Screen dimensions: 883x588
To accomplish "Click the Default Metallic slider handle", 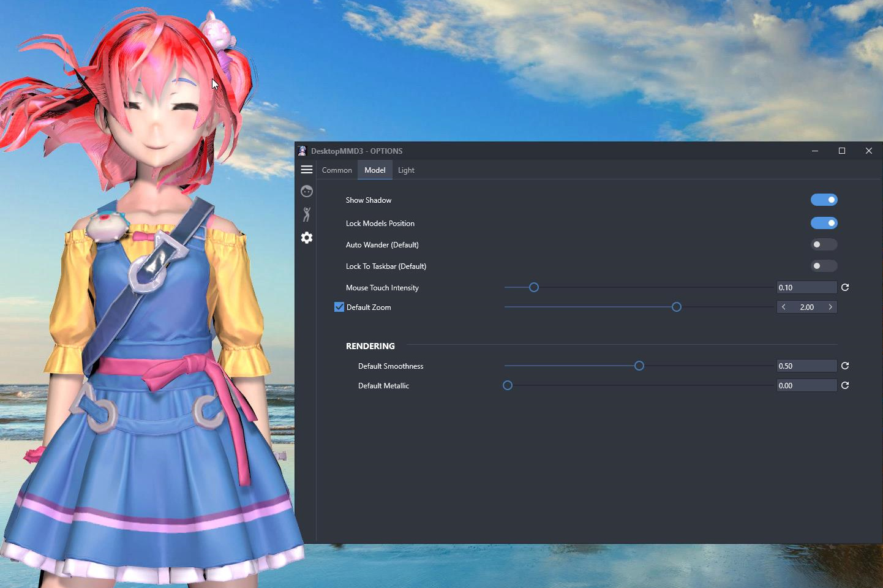I will (x=508, y=385).
